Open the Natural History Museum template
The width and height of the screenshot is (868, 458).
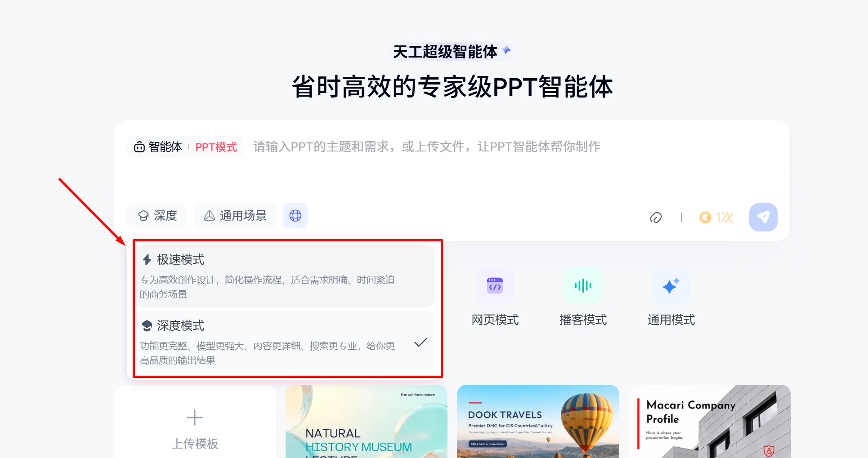coord(367,422)
